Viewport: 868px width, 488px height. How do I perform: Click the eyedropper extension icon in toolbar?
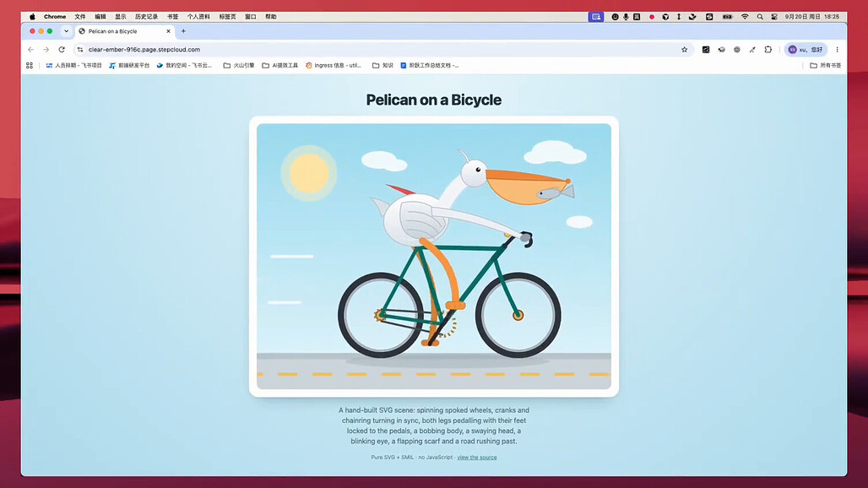coord(752,50)
